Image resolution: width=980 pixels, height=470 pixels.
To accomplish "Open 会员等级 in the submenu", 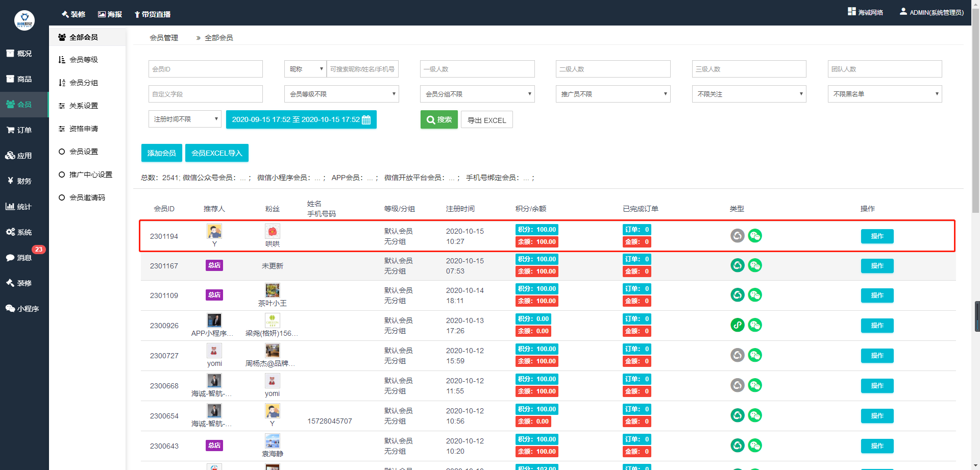I will click(84, 60).
